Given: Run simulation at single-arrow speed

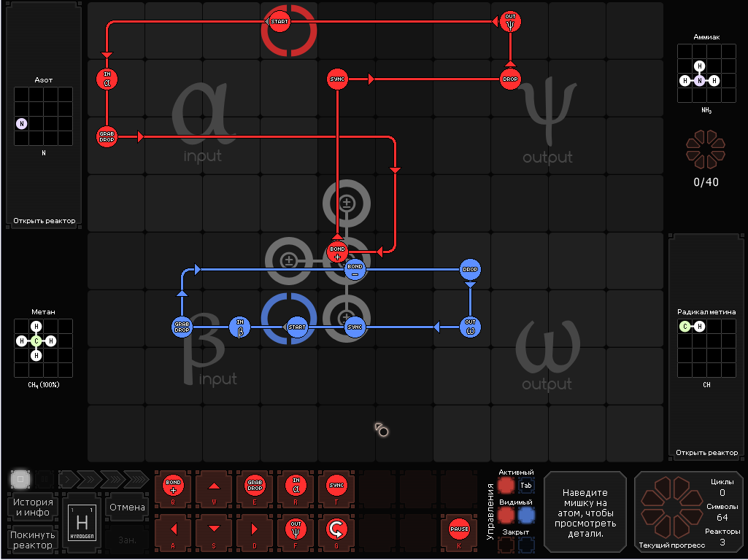Looking at the screenshot, I should (x=67, y=478).
